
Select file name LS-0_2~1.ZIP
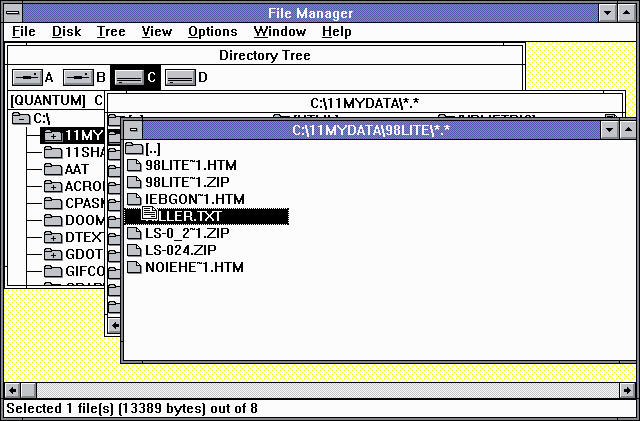[187, 233]
